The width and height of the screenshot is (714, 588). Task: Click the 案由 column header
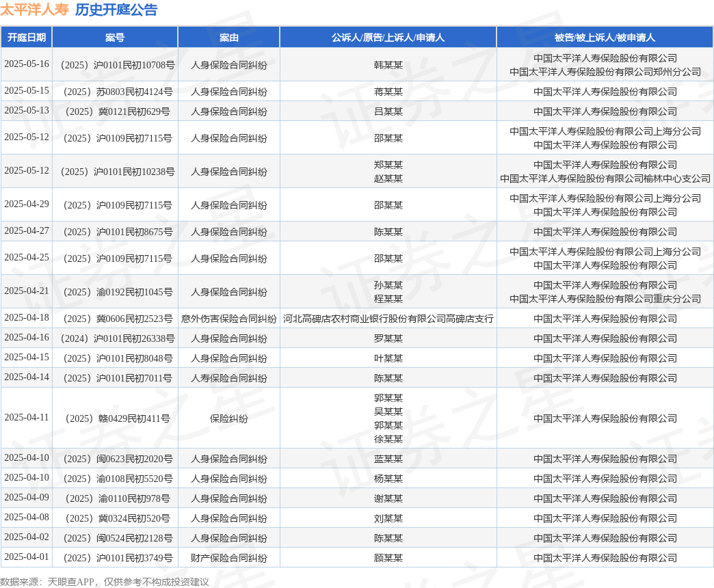coord(228,38)
